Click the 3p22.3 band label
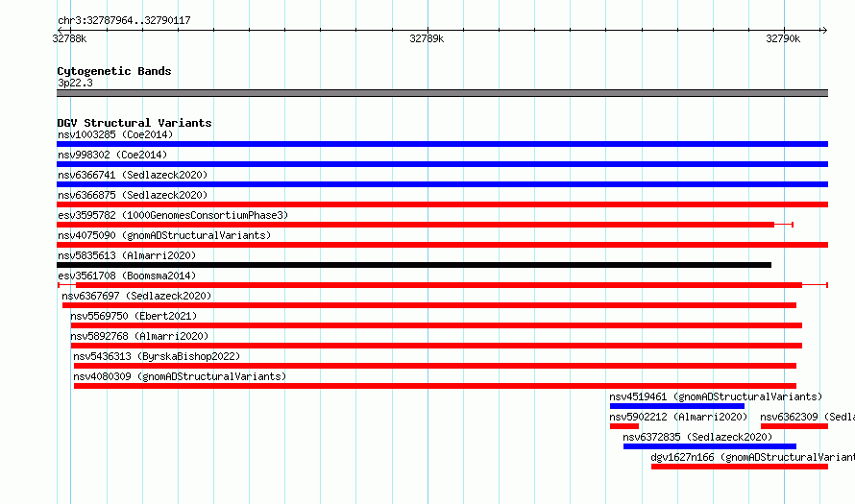Image resolution: width=855 pixels, height=504 pixels. pos(75,83)
